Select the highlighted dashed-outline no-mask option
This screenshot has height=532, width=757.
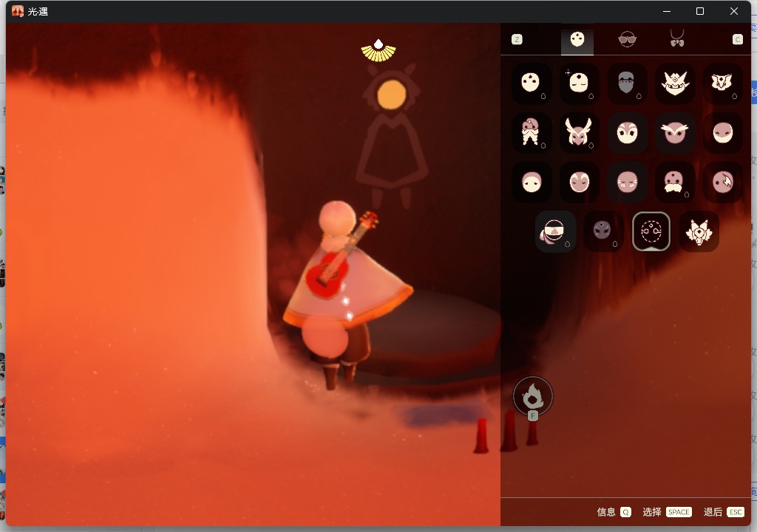651,231
